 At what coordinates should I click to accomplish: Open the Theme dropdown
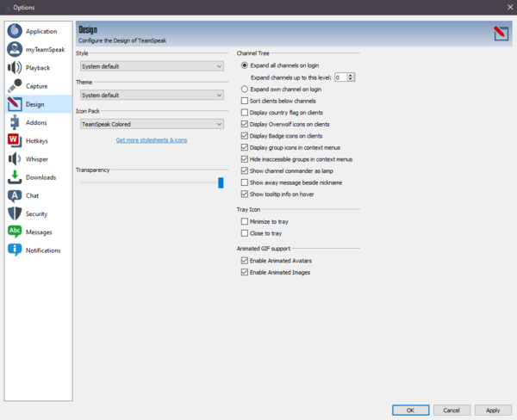click(x=152, y=96)
